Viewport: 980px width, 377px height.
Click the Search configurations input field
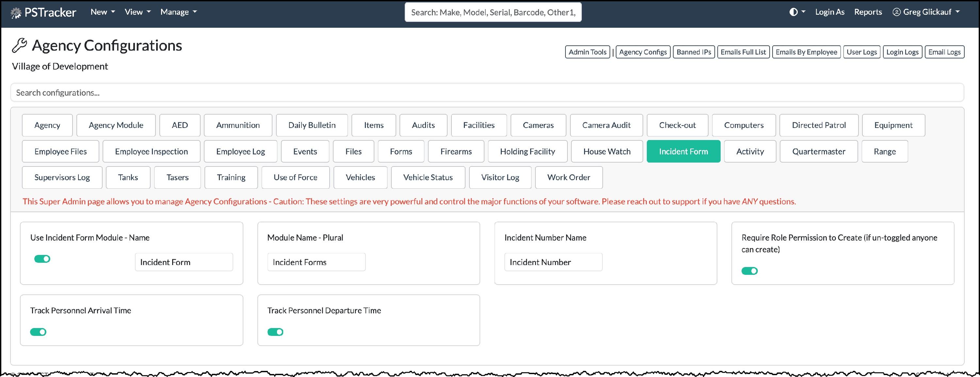coord(487,93)
